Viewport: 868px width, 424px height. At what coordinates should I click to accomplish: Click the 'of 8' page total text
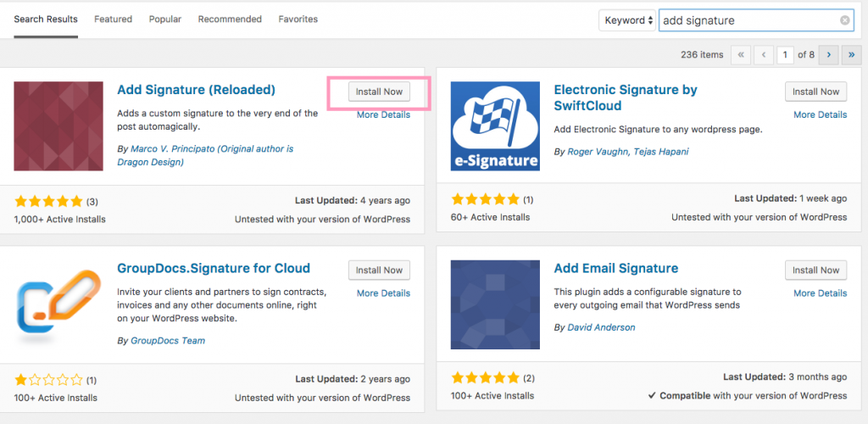(806, 54)
